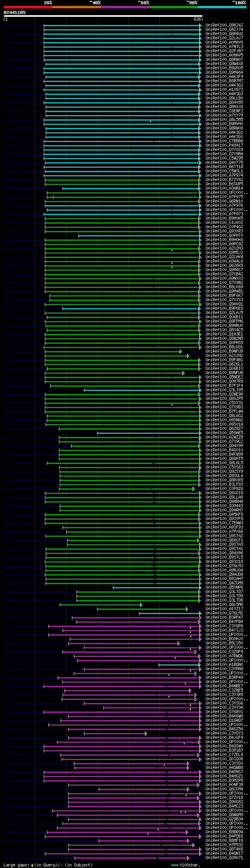The width and height of the screenshot is (250, 868).
Task: Select the UniRef100_B9GP05 label
Action: 224,68
